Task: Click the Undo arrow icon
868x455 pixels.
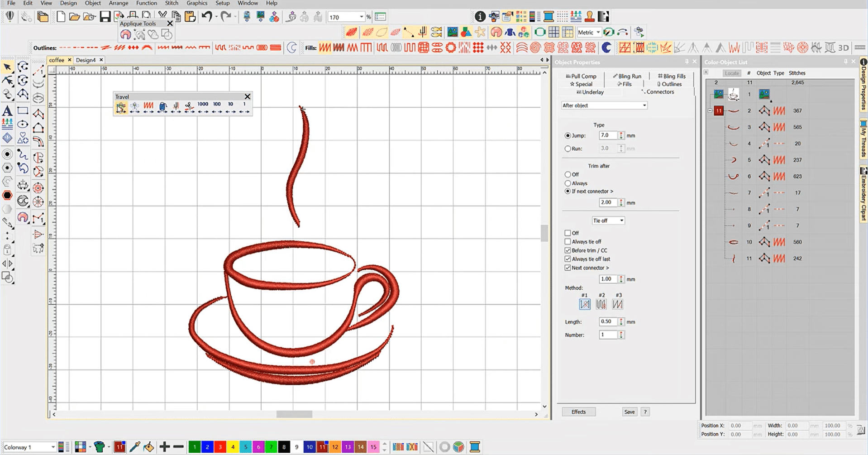Action: coord(207,17)
